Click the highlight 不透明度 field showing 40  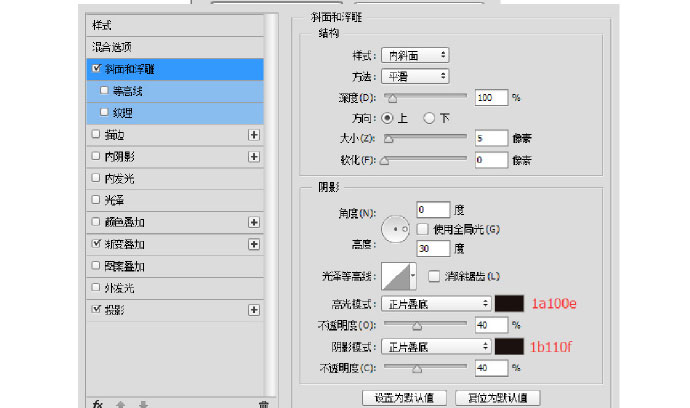pos(492,325)
